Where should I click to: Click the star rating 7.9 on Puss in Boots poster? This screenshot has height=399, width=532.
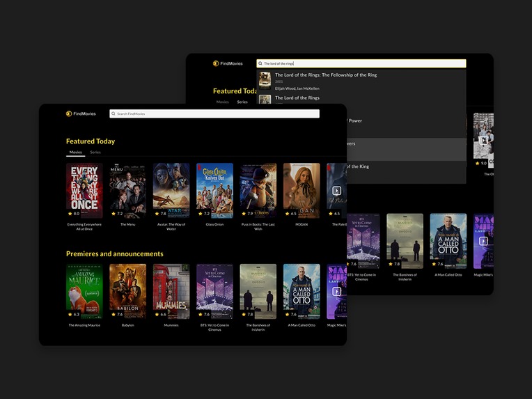point(247,214)
